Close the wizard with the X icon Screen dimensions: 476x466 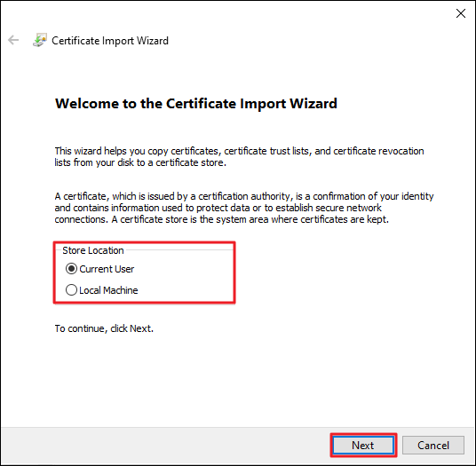pos(461,13)
